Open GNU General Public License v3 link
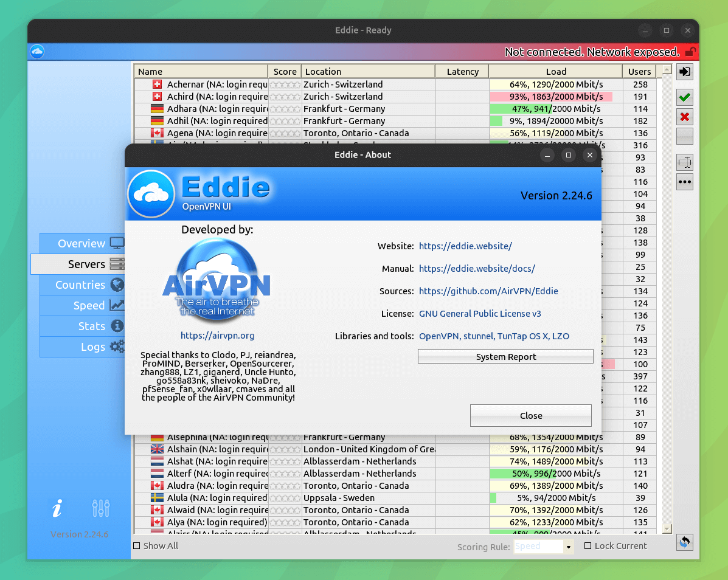Image resolution: width=728 pixels, height=580 pixels. tap(480, 314)
